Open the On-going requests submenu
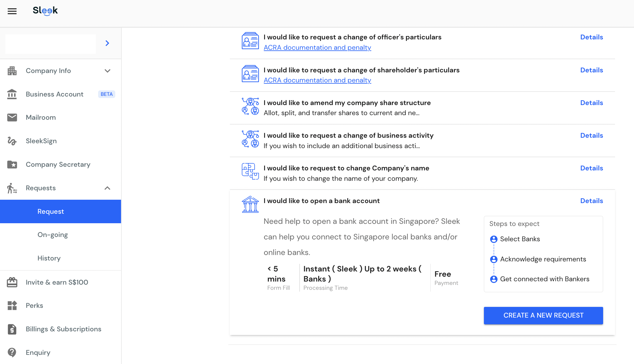 coord(53,235)
